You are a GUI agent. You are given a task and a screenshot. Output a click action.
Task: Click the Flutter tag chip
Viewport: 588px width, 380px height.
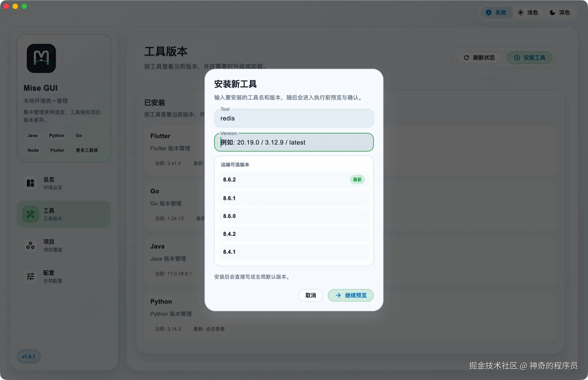[57, 150]
